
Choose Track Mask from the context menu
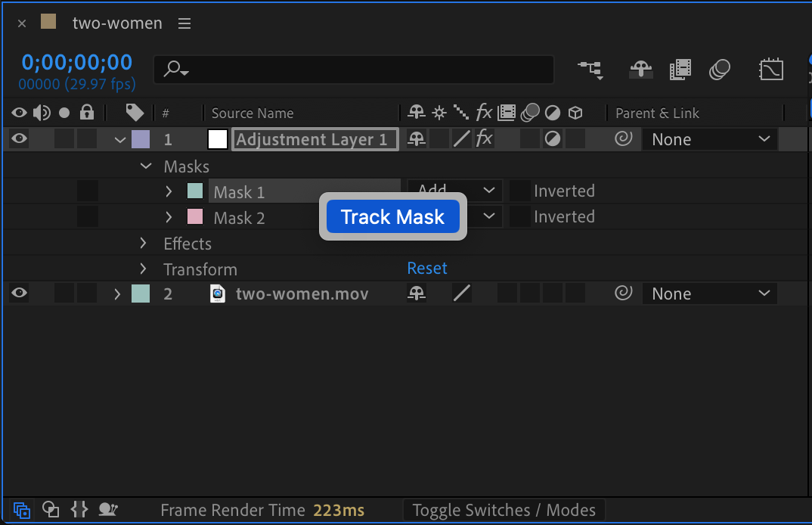point(392,217)
